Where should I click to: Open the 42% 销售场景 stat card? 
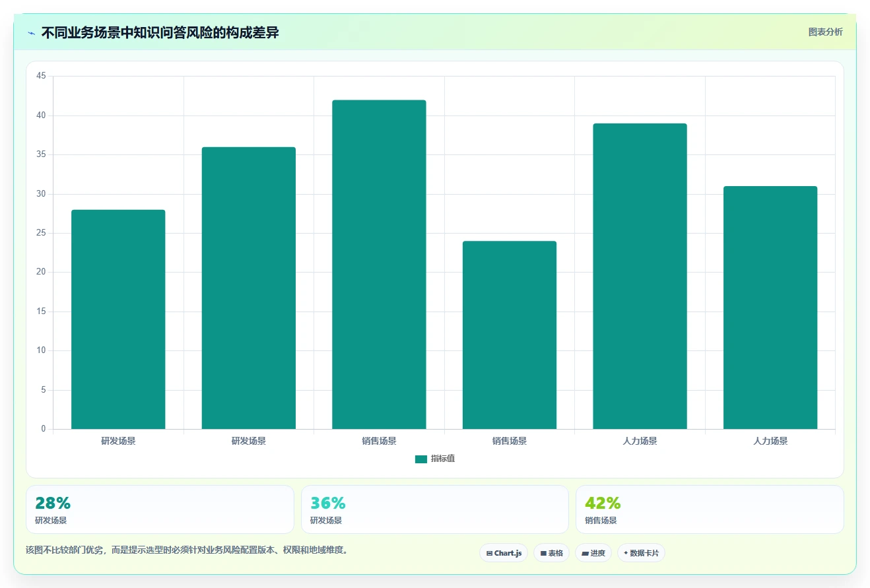[710, 509]
